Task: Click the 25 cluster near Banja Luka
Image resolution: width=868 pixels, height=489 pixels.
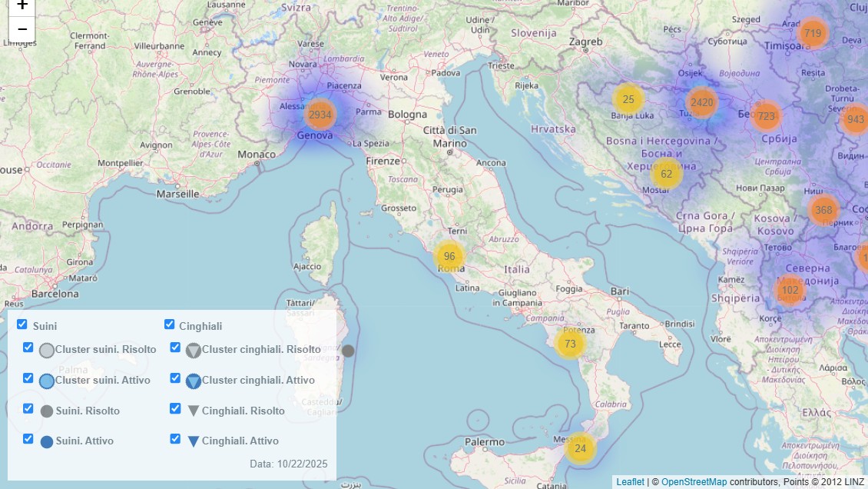Action: [628, 99]
